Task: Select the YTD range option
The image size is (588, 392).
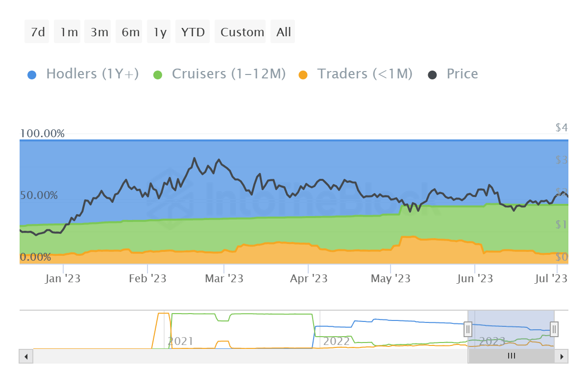Action: pyautogui.click(x=193, y=32)
